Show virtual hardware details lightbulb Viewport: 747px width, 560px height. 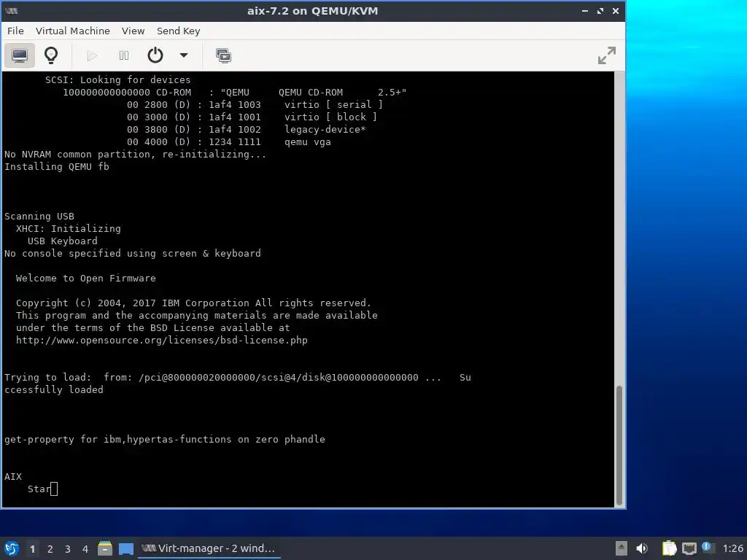(x=51, y=55)
